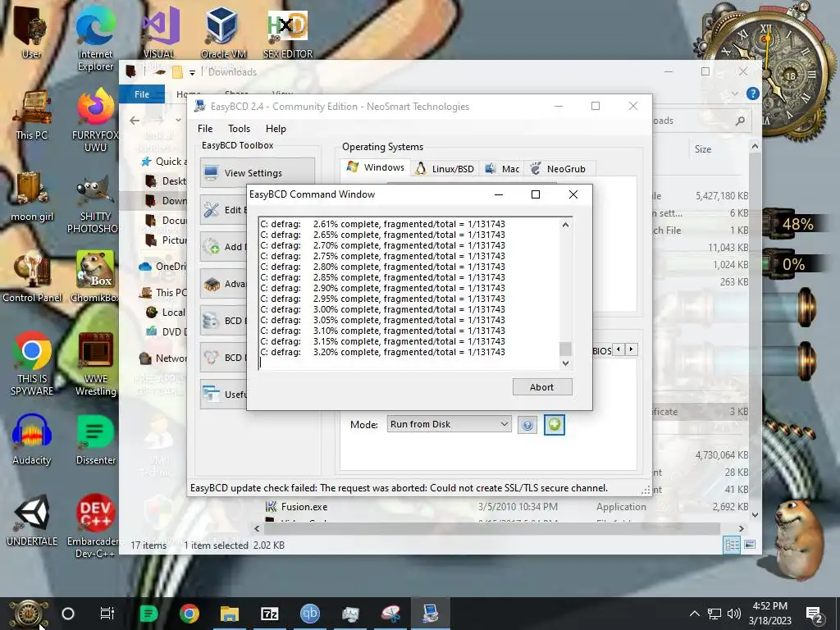Select OneDrive in Explorer navigation pane

(x=162, y=267)
